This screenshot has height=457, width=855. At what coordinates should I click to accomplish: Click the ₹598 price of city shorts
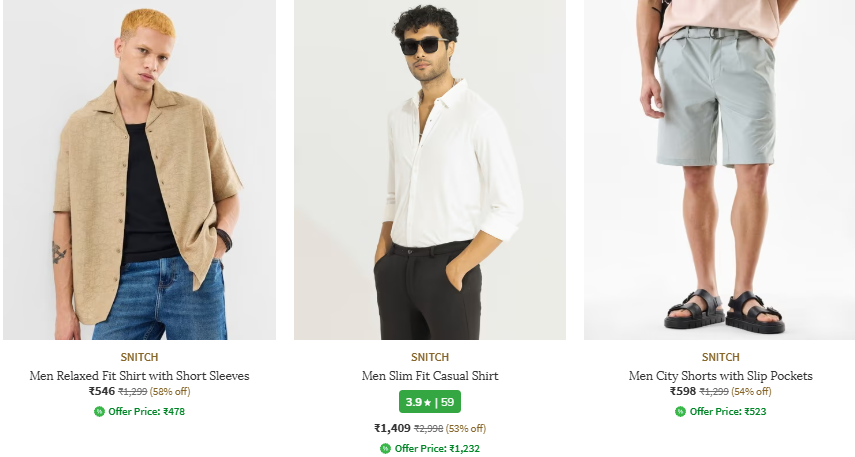click(683, 391)
